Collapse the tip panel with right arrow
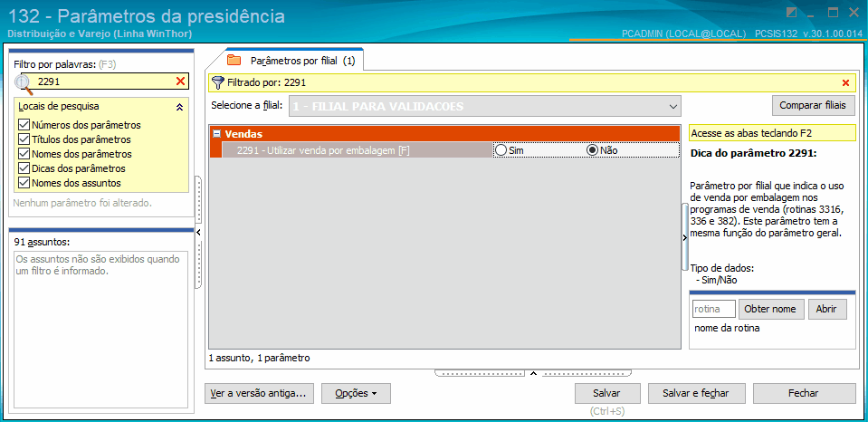The width and height of the screenshot is (868, 422). tap(685, 237)
